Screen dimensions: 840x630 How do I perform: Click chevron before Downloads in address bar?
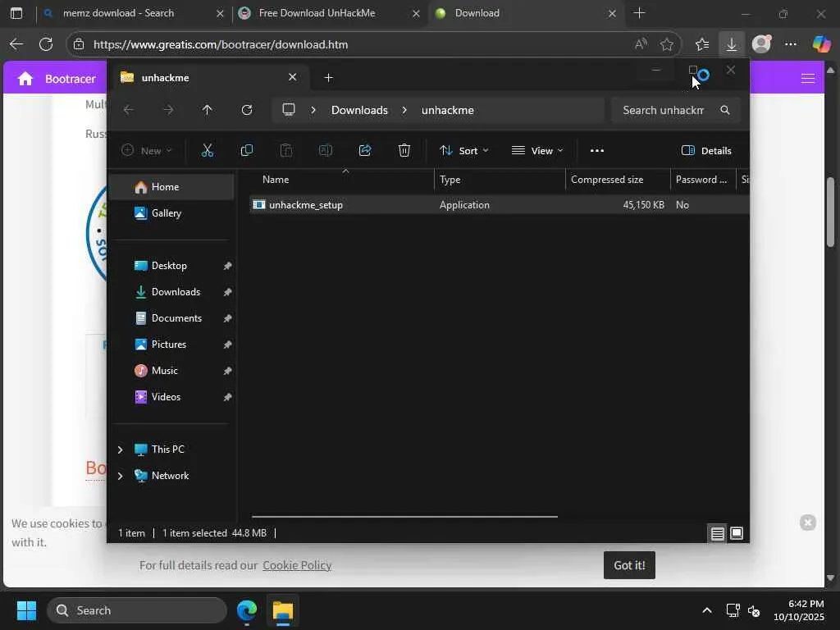[x=313, y=110]
